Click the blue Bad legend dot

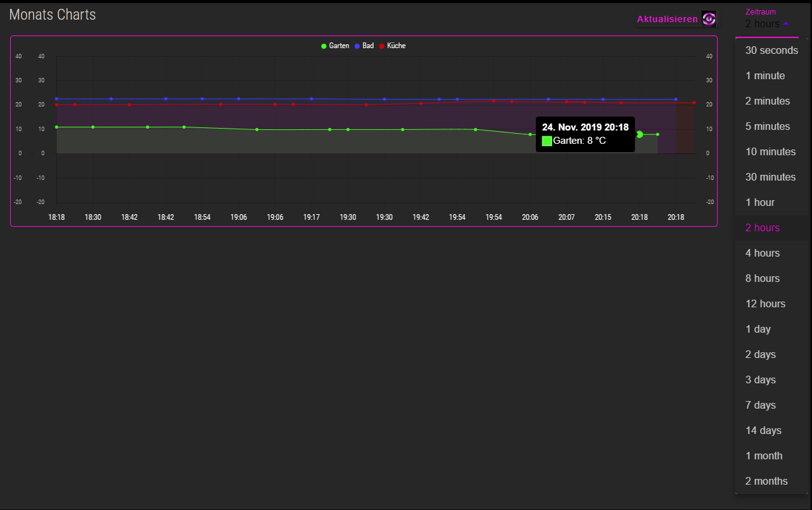point(357,46)
